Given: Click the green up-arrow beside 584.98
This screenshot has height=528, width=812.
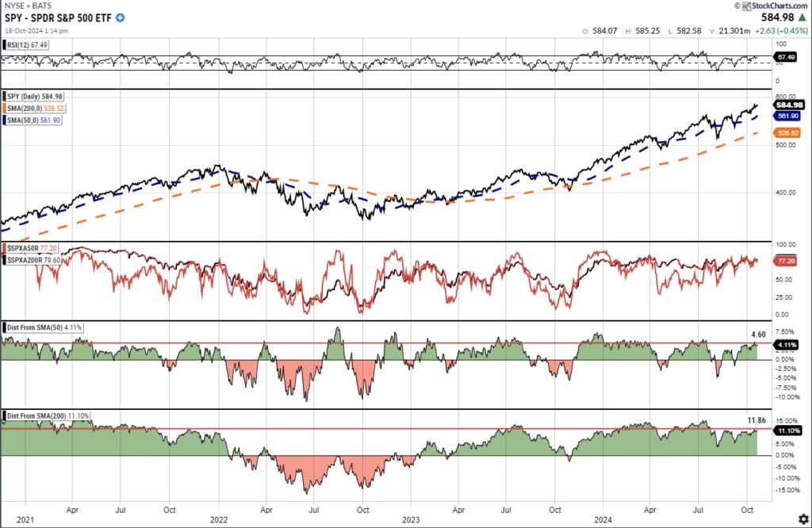Looking at the screenshot, I should click(x=802, y=17).
